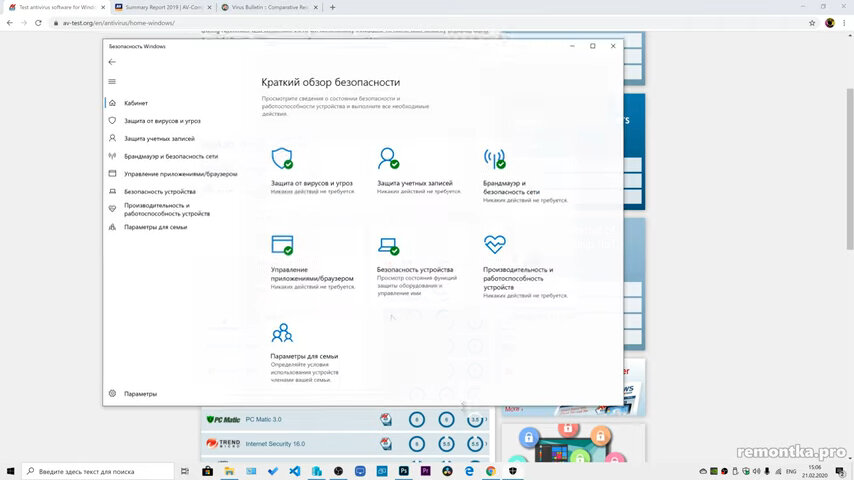
Task: Open a new Chrome tab with plus button
Action: (332, 8)
